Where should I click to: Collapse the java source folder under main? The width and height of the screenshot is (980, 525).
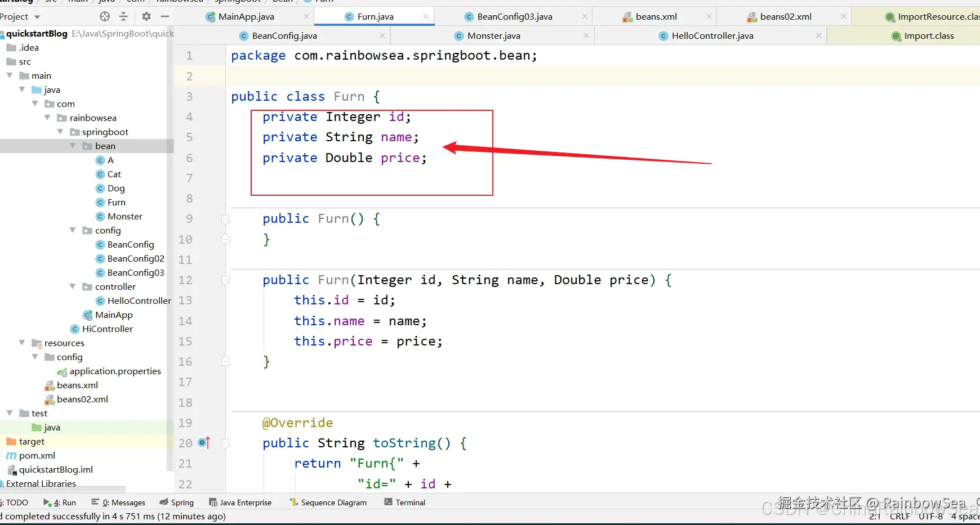(x=23, y=89)
